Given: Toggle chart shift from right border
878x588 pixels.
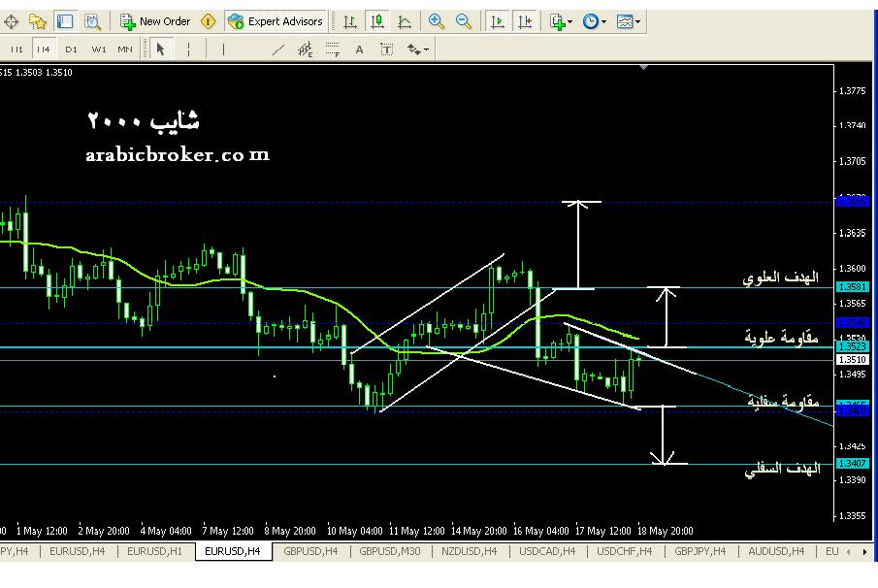Looking at the screenshot, I should coord(525,22).
